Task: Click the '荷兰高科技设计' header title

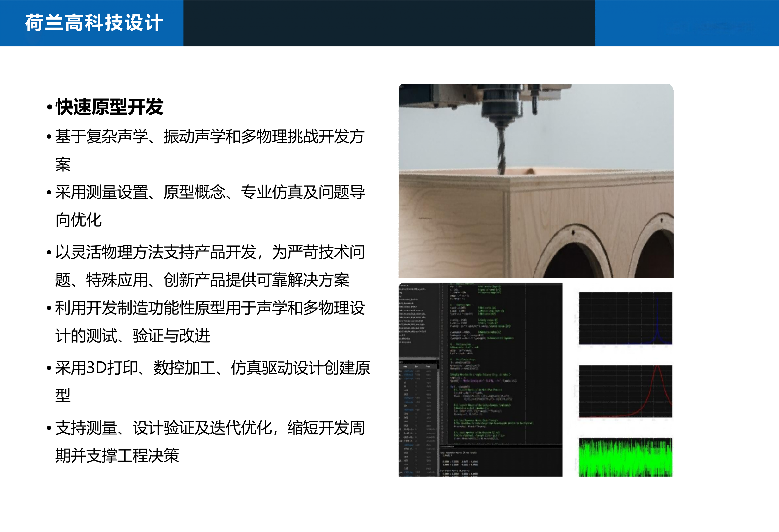Action: [x=94, y=23]
